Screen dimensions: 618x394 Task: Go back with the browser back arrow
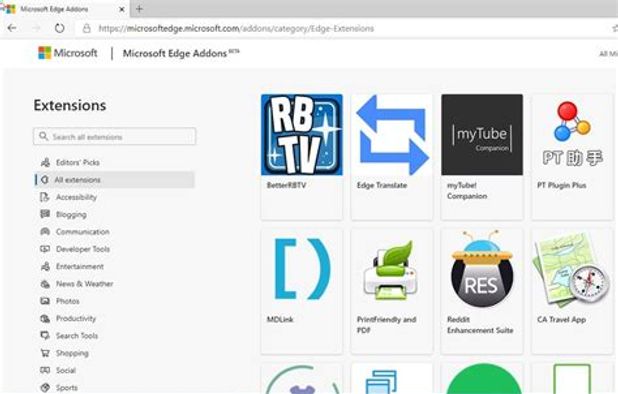(12, 28)
